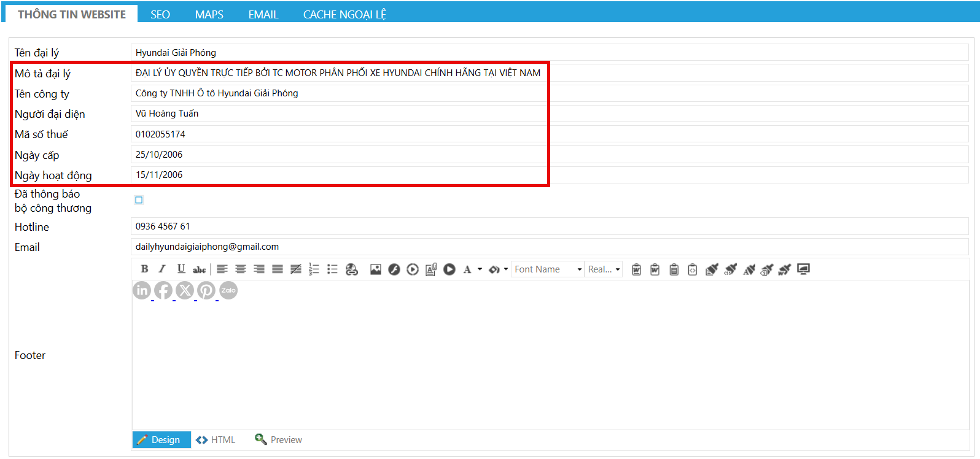Click the hyperlink manager icon
980x459 pixels.
[x=351, y=269]
